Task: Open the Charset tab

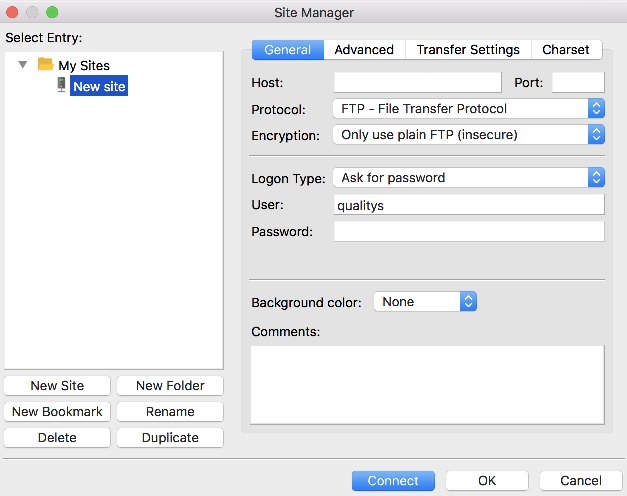Action: (x=566, y=50)
